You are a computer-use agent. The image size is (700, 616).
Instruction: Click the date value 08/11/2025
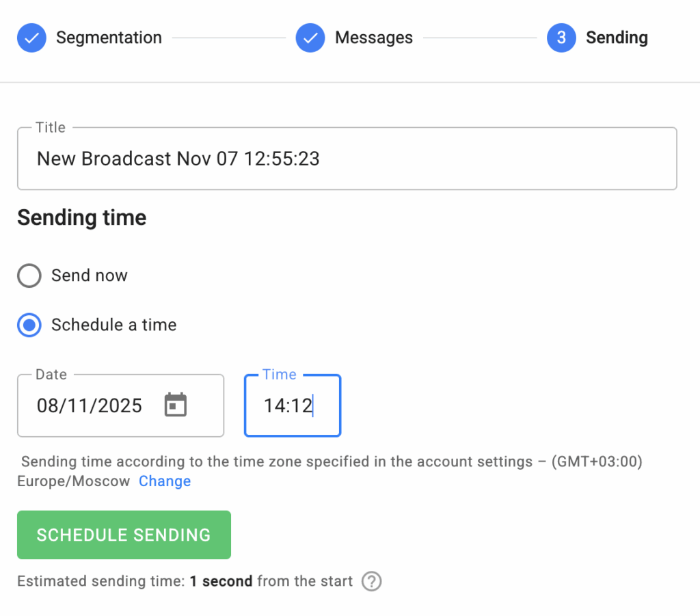pyautogui.click(x=90, y=406)
